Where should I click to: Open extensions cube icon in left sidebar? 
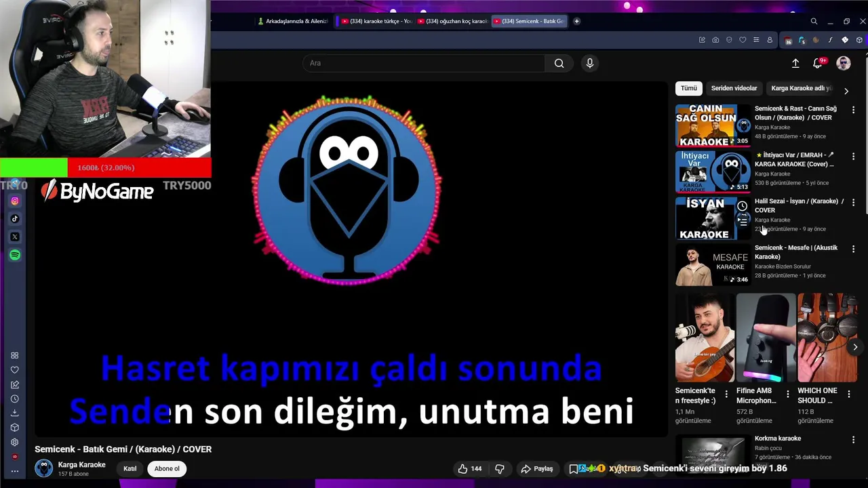pos(15,428)
